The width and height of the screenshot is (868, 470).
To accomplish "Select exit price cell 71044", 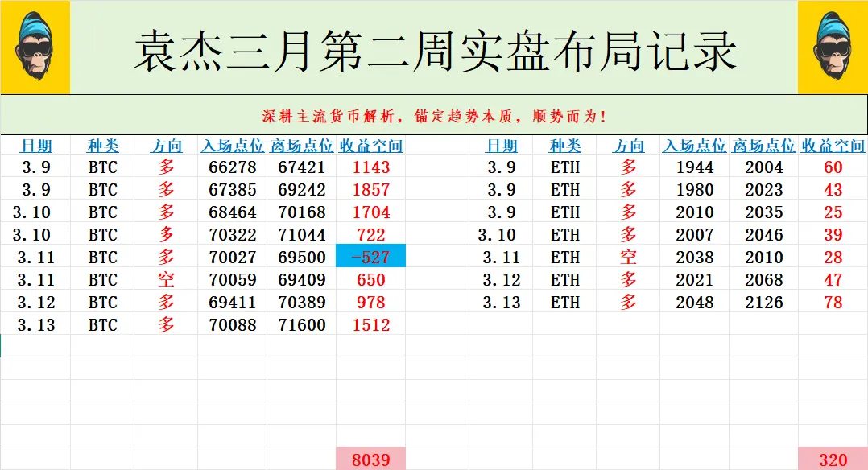I will click(x=302, y=235).
